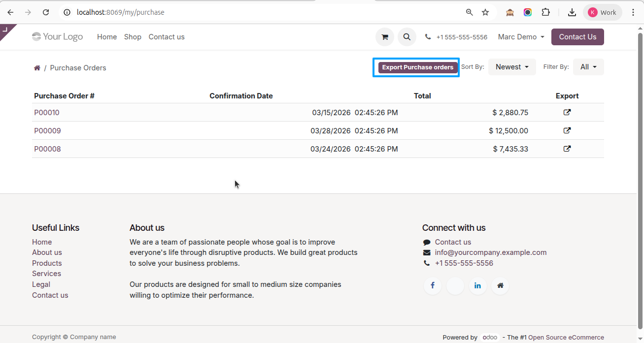This screenshot has height=343, width=644.
Task: Click the page vertical scrollbar
Action: (640, 181)
